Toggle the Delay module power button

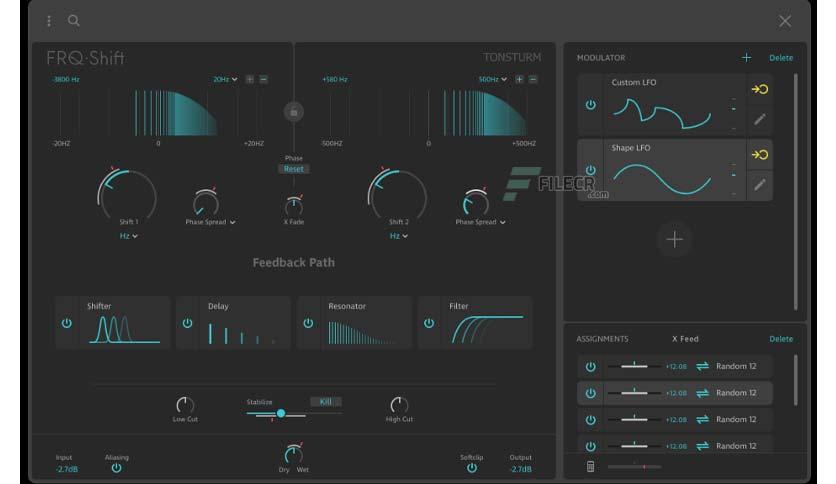pos(188,323)
